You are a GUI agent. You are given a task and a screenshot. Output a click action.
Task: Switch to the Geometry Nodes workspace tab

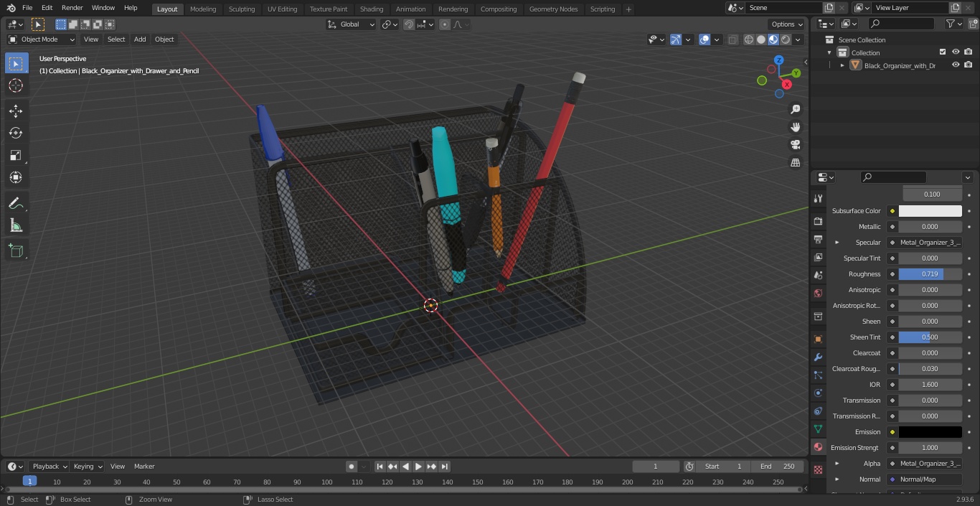pyautogui.click(x=553, y=9)
